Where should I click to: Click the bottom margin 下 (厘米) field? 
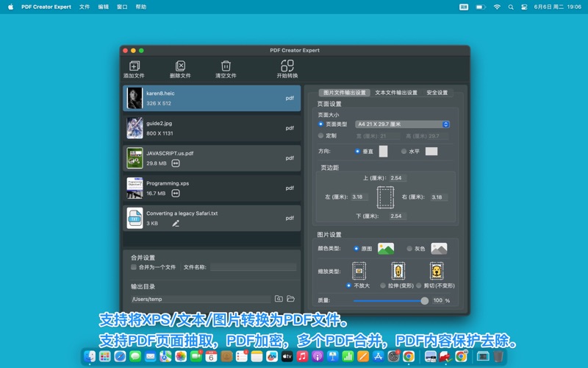[x=398, y=216]
